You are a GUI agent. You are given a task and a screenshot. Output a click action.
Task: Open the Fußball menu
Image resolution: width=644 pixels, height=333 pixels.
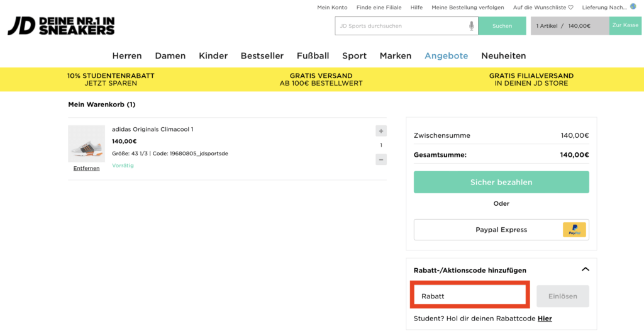[x=313, y=56]
